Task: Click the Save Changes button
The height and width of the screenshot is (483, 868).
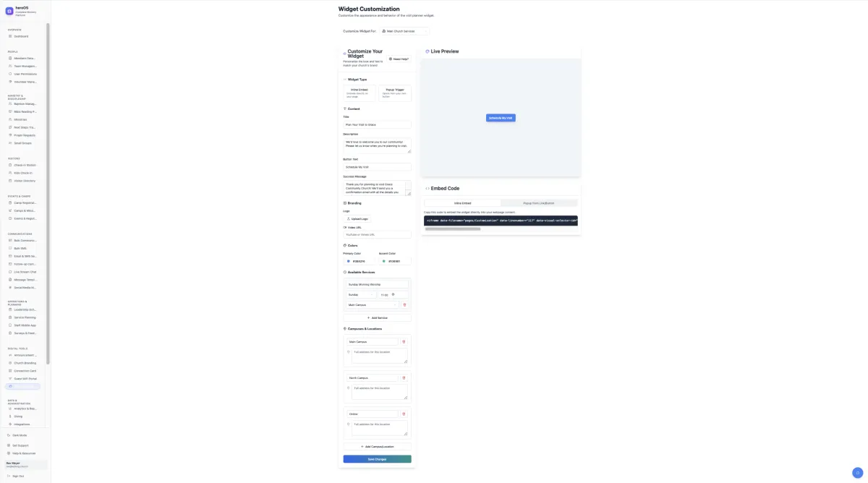Action: tap(377, 459)
